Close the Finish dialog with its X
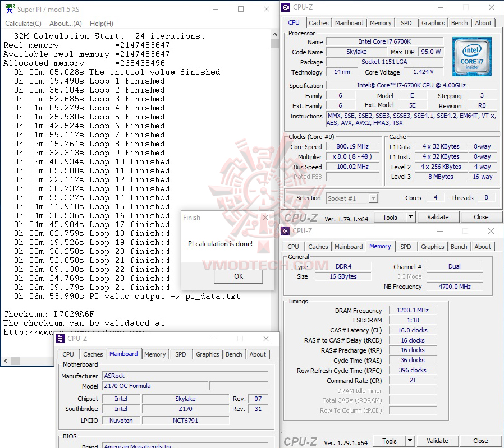 click(265, 218)
